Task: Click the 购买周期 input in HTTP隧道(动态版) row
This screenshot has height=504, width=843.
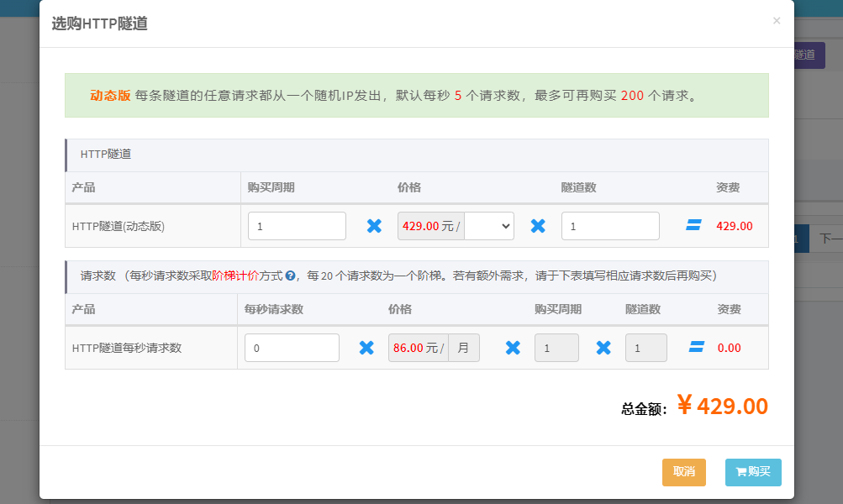Action: point(297,226)
